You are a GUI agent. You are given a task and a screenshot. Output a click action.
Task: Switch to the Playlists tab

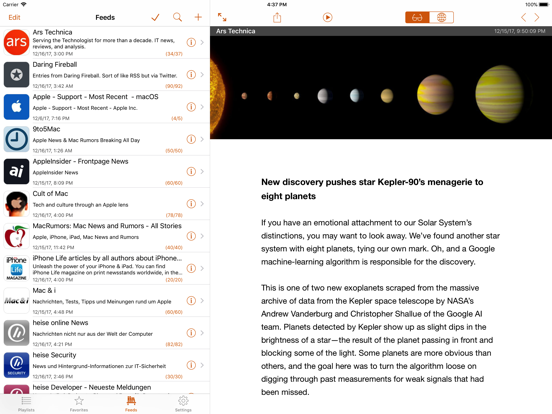pos(26,404)
